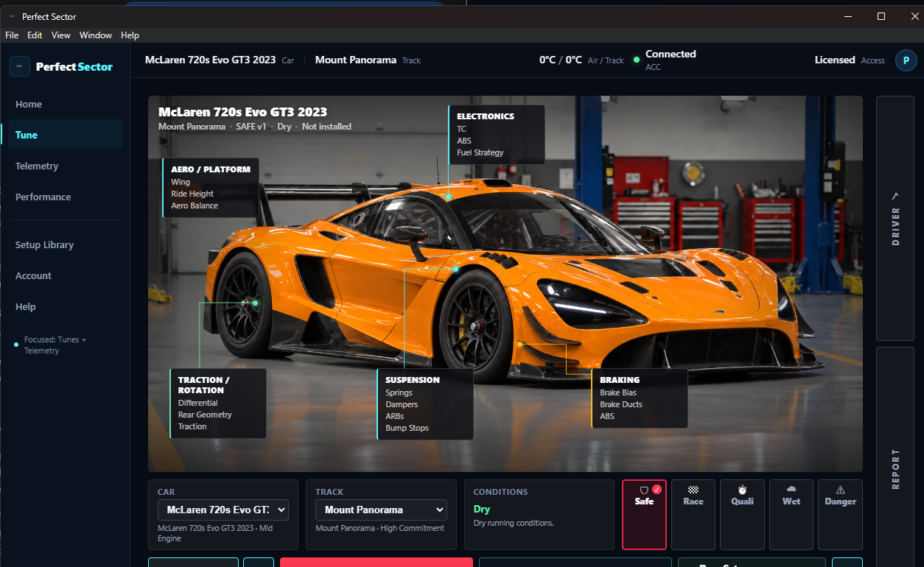
Task: Open the Aero / Platform callout card
Action: [x=211, y=187]
